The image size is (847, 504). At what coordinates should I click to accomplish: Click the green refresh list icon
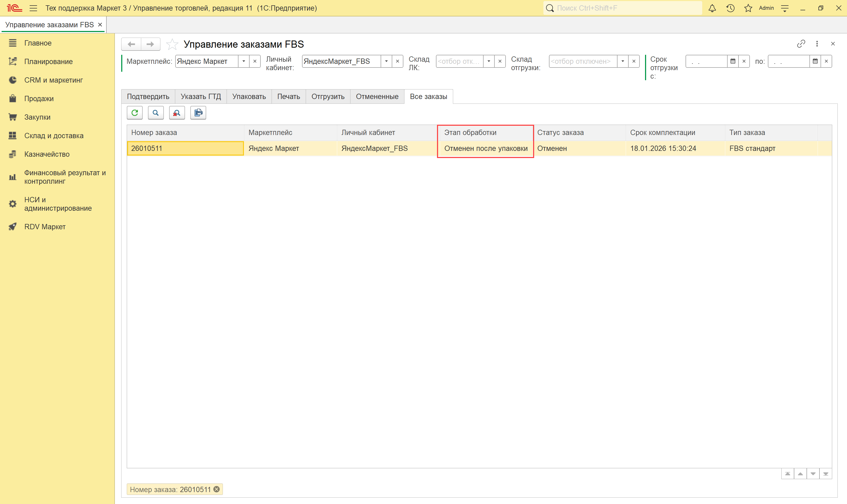134,113
